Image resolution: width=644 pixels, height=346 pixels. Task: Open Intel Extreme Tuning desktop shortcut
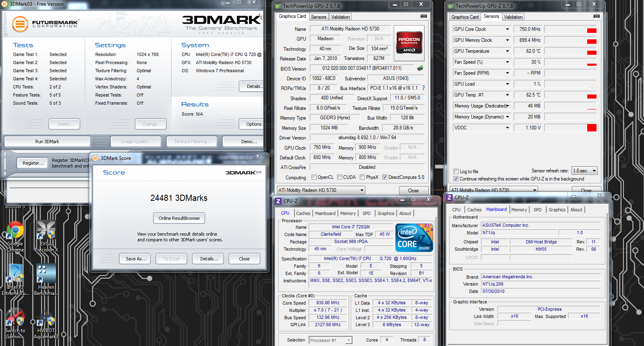(x=15, y=280)
